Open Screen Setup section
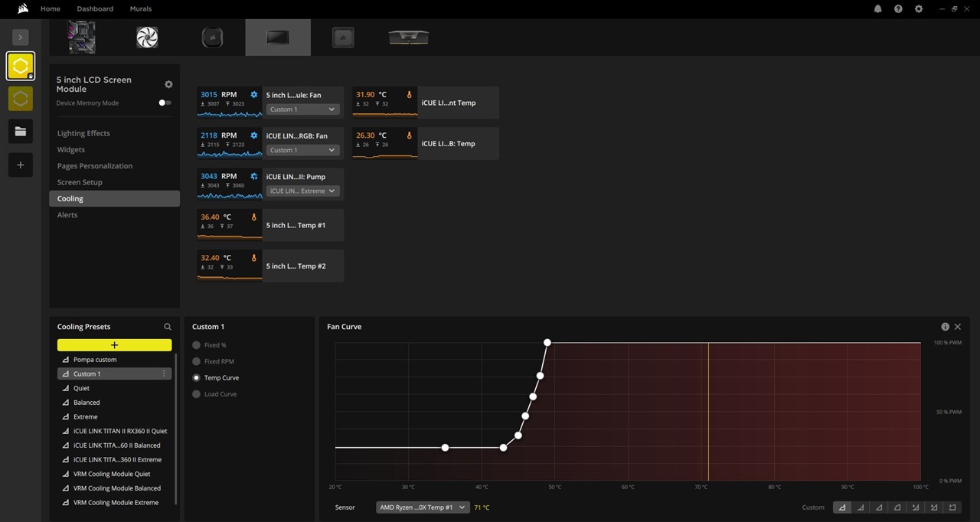Viewport: 980px width, 522px height. pos(80,182)
